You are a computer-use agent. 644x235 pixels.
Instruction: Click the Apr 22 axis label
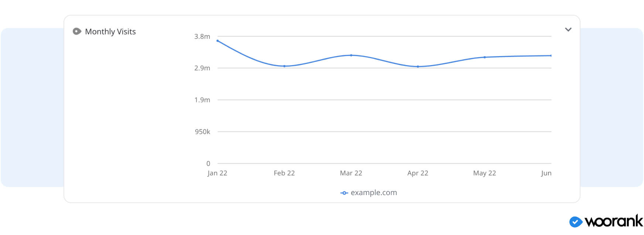(418, 173)
